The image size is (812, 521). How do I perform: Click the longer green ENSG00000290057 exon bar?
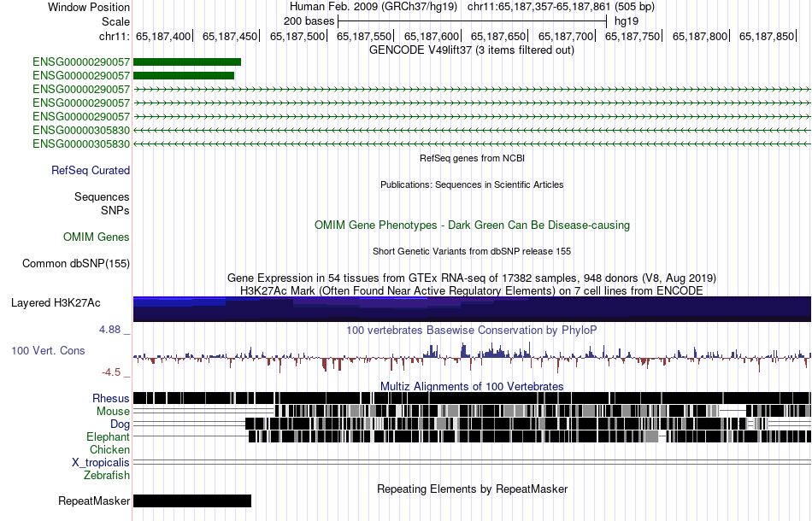[x=187, y=62]
